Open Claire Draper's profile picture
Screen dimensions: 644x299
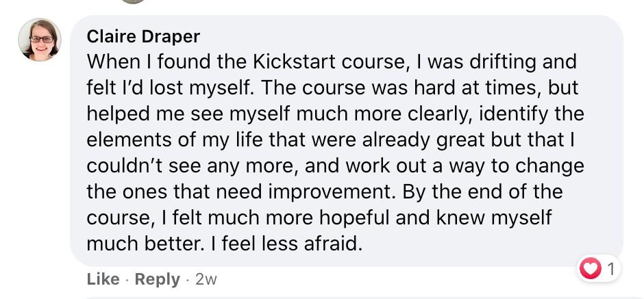[x=40, y=39]
